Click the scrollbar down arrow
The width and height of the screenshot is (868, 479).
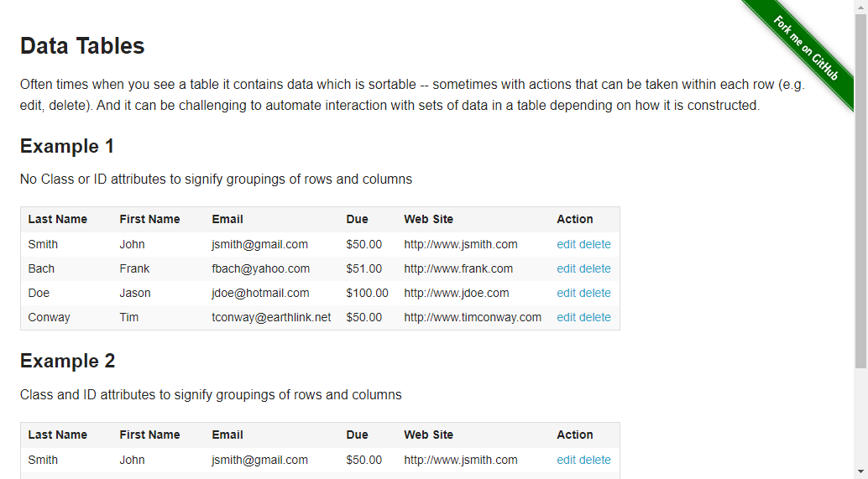pyautogui.click(x=860, y=473)
